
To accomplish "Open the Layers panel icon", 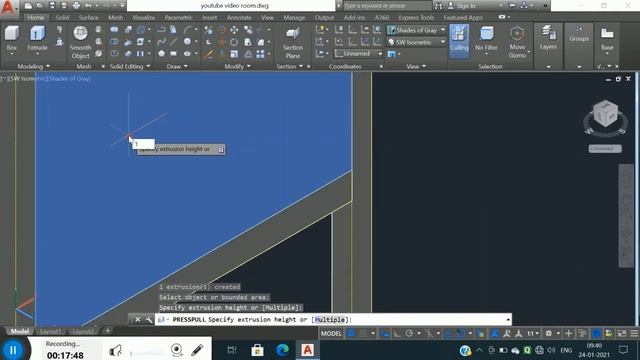I will [548, 32].
